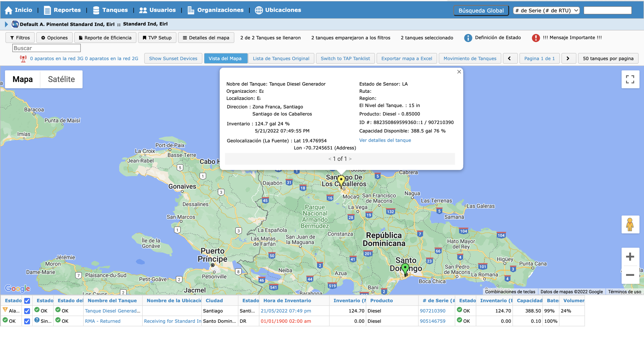This screenshot has height=344, width=644.
Task: Click the Buscar search field
Action: (47, 48)
